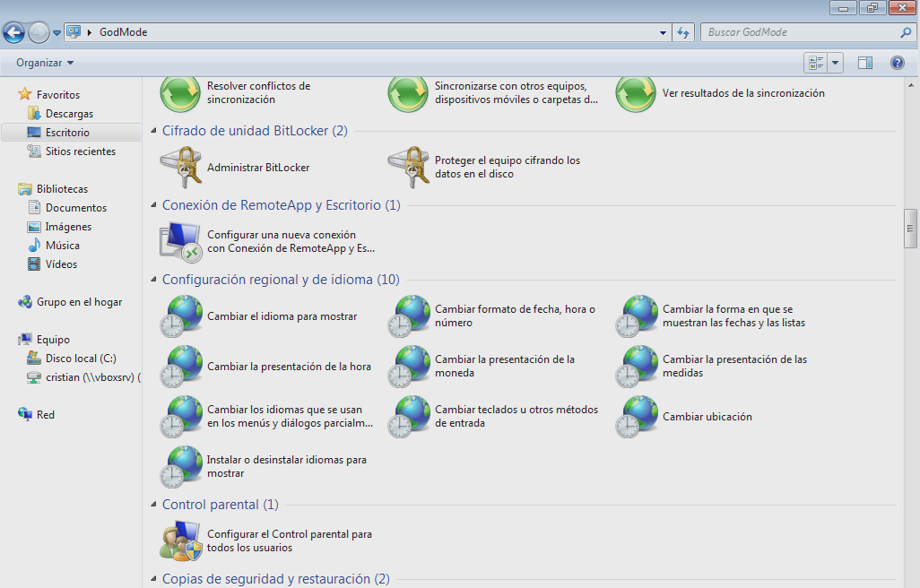The image size is (920, 588).
Task: Click the Back navigation button
Action: 14,33
